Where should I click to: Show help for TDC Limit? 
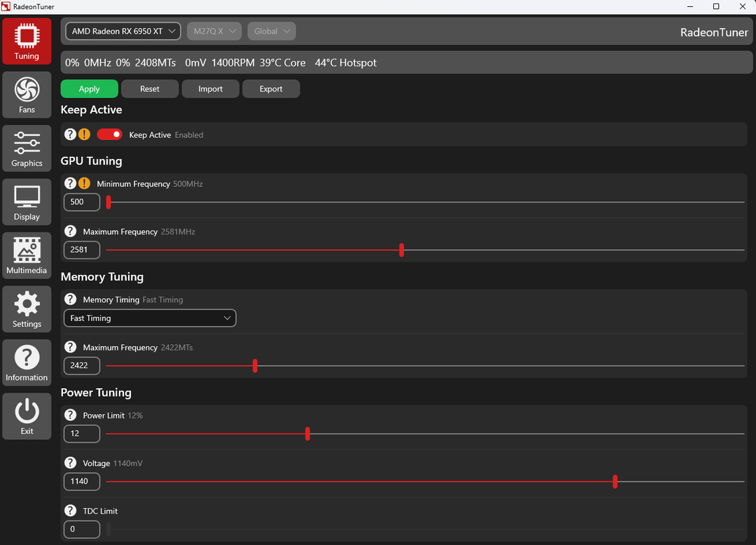(71, 511)
